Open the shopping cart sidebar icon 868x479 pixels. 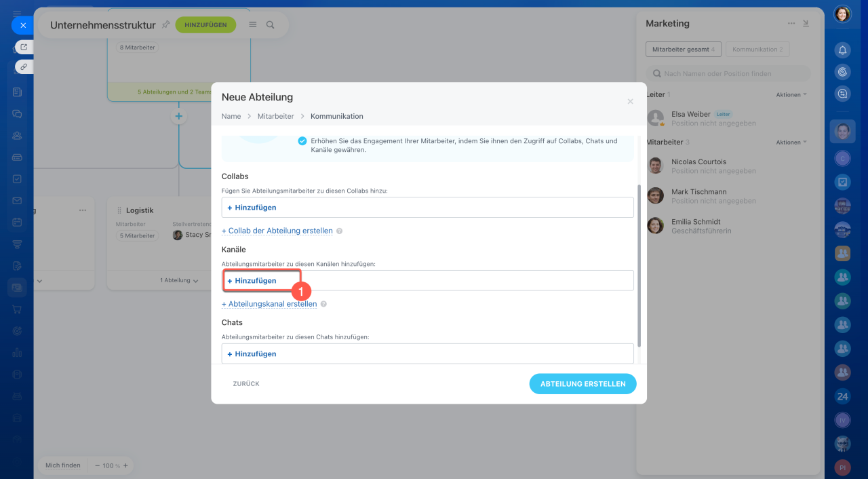17,309
